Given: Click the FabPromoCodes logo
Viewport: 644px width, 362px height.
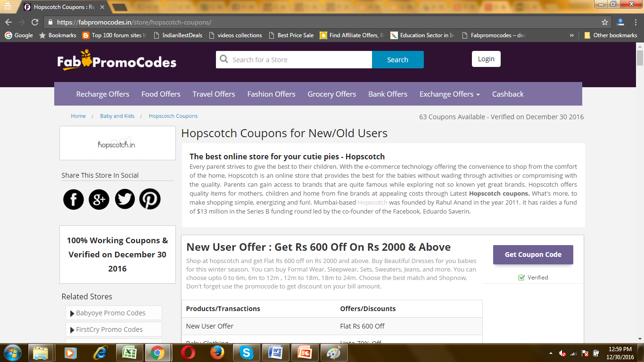Looking at the screenshot, I should [x=117, y=60].
